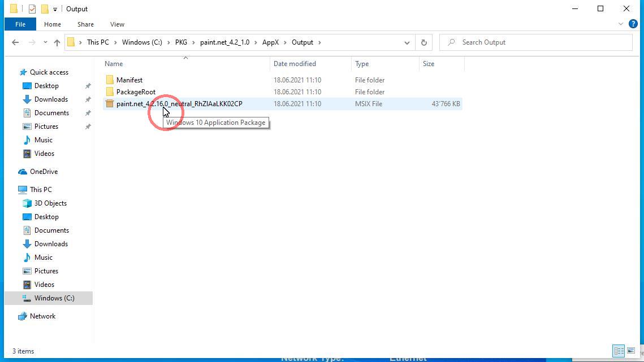Viewport: 644px width, 362px height.
Task: Click Properties icon in quick access toolbar
Action: (x=32, y=9)
